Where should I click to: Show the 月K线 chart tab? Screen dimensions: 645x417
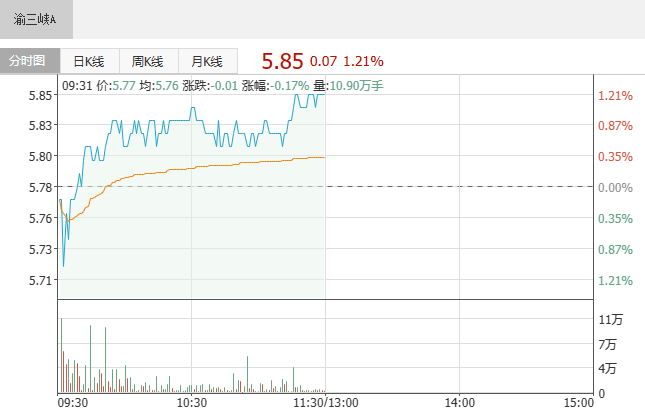point(207,60)
